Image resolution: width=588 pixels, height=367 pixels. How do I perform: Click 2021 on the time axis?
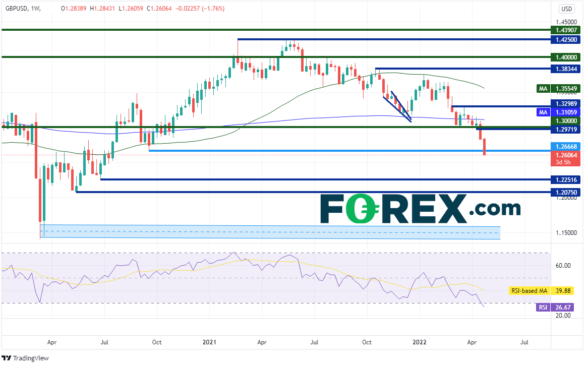pos(209,342)
